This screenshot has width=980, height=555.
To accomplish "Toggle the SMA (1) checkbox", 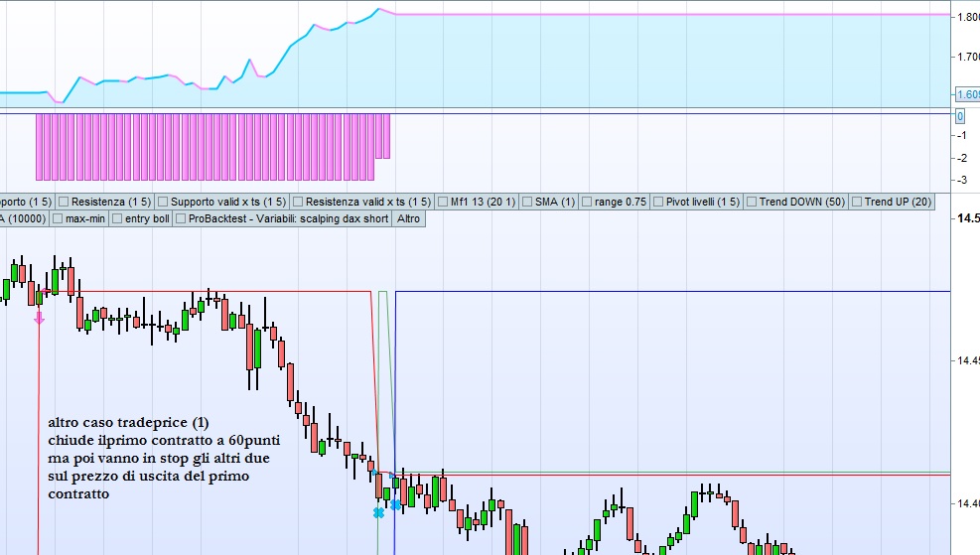I will (x=527, y=202).
